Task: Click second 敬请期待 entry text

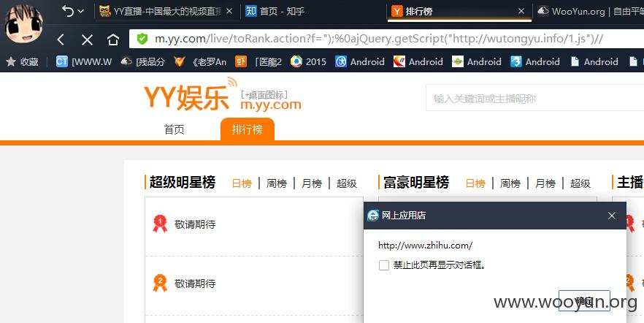Action: pyautogui.click(x=195, y=284)
